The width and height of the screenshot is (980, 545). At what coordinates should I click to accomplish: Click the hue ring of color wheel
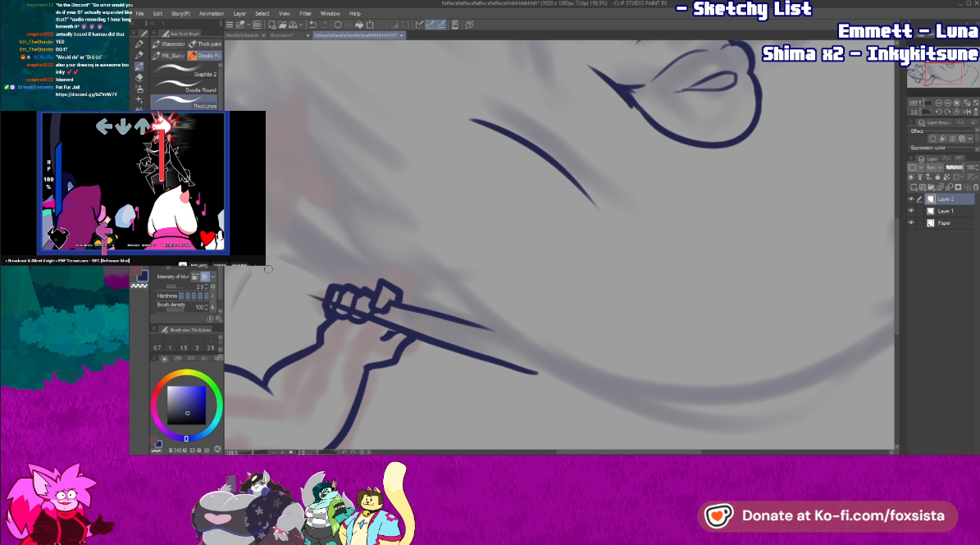[x=186, y=373]
